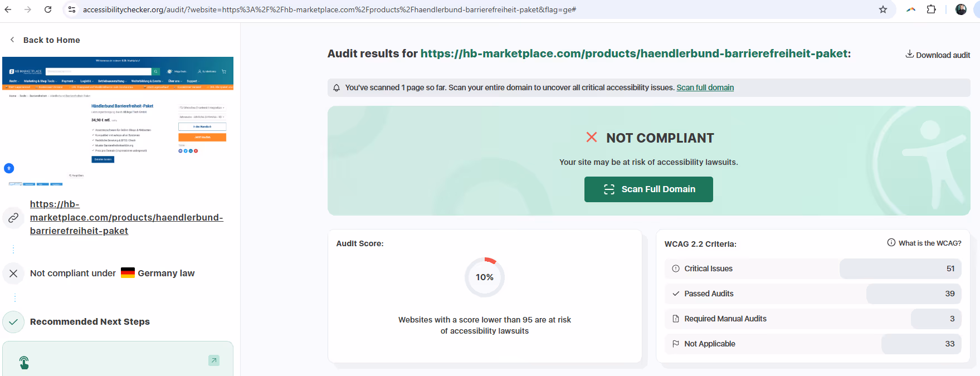
Task: Click the Required Manual Audits row
Action: (813, 319)
